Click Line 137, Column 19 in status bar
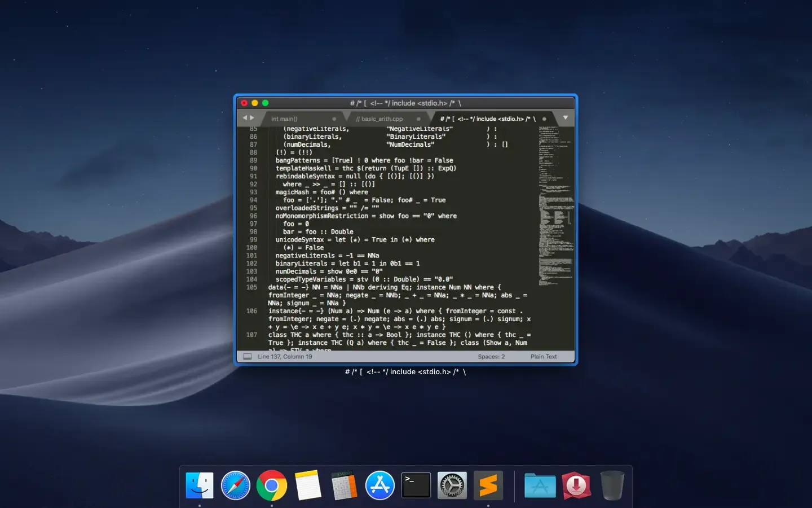 [x=285, y=356]
